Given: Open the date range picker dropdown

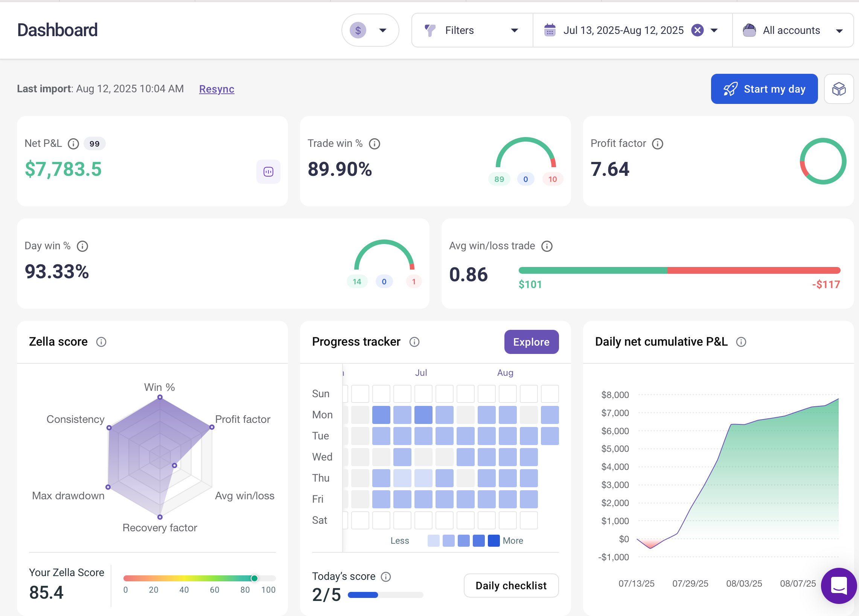Looking at the screenshot, I should 714,30.
